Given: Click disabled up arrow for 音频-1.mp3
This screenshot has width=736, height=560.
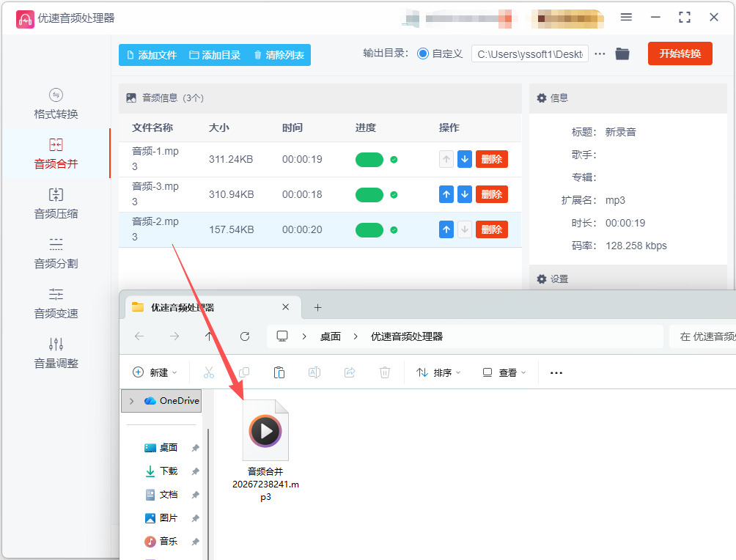Looking at the screenshot, I should pos(446,159).
